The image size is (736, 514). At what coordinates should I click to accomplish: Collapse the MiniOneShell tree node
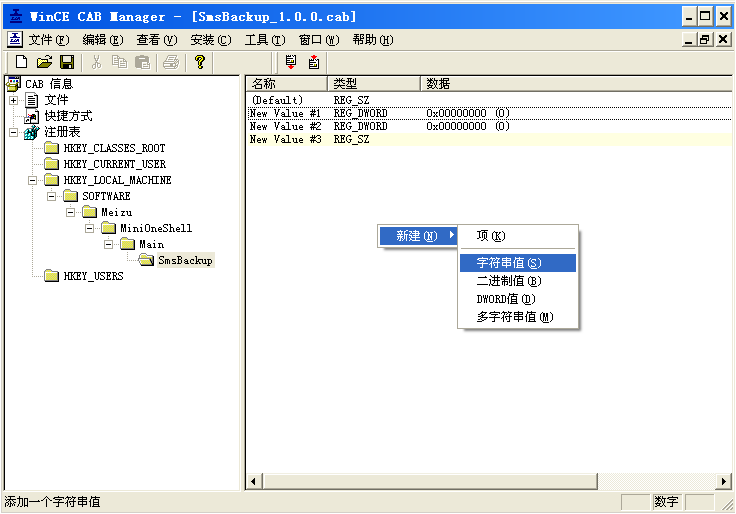click(89, 228)
